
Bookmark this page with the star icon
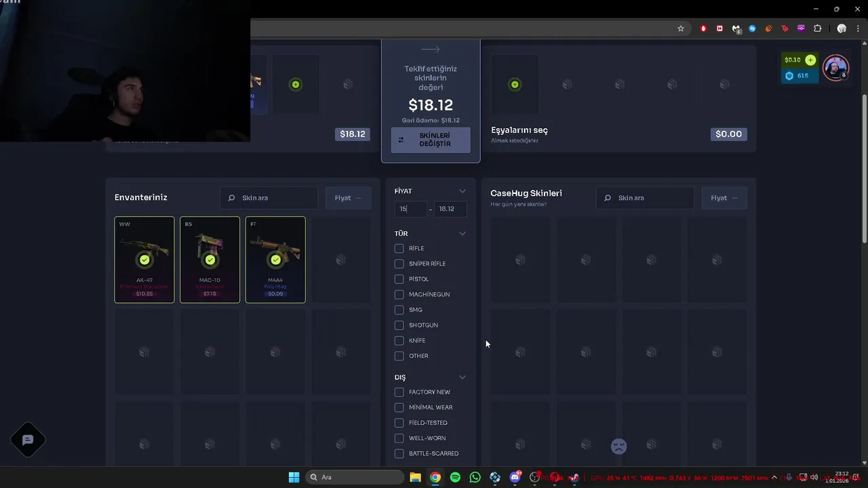[x=681, y=28]
